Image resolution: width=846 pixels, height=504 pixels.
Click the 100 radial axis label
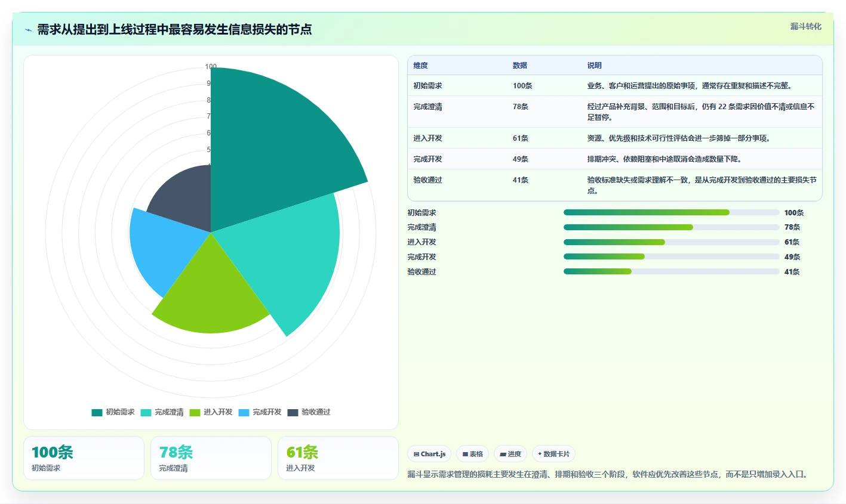click(211, 67)
